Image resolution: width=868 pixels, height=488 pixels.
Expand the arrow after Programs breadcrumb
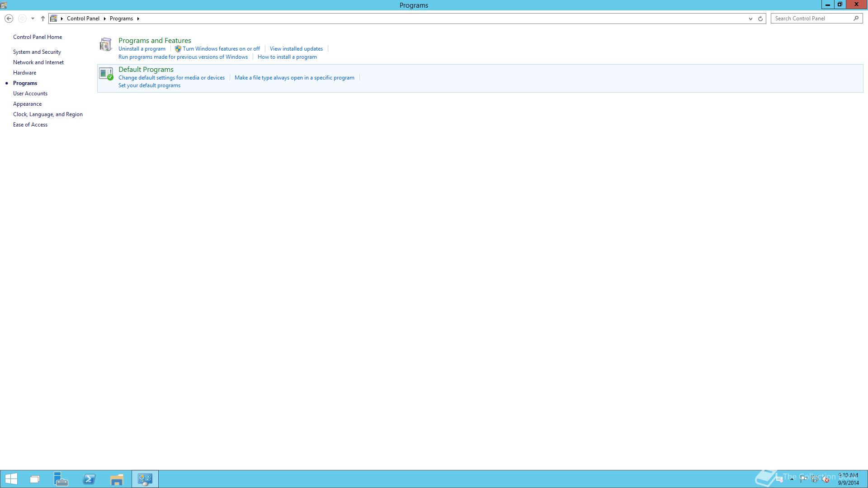[138, 19]
